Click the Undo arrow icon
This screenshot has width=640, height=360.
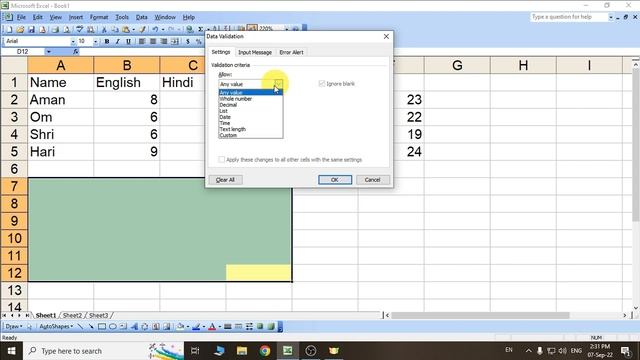coord(155,29)
